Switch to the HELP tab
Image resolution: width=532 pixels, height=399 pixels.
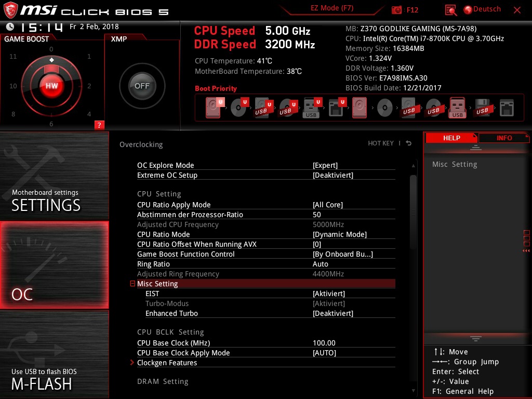(x=451, y=138)
